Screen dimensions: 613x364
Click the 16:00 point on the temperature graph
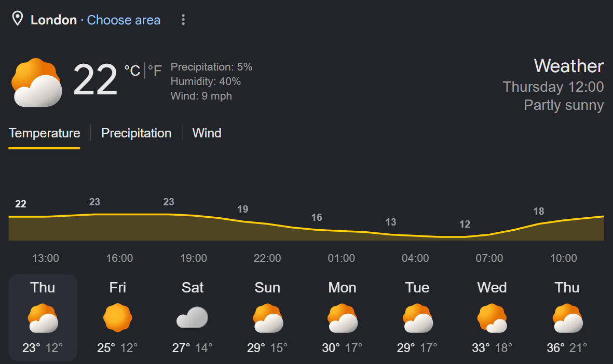click(119, 215)
